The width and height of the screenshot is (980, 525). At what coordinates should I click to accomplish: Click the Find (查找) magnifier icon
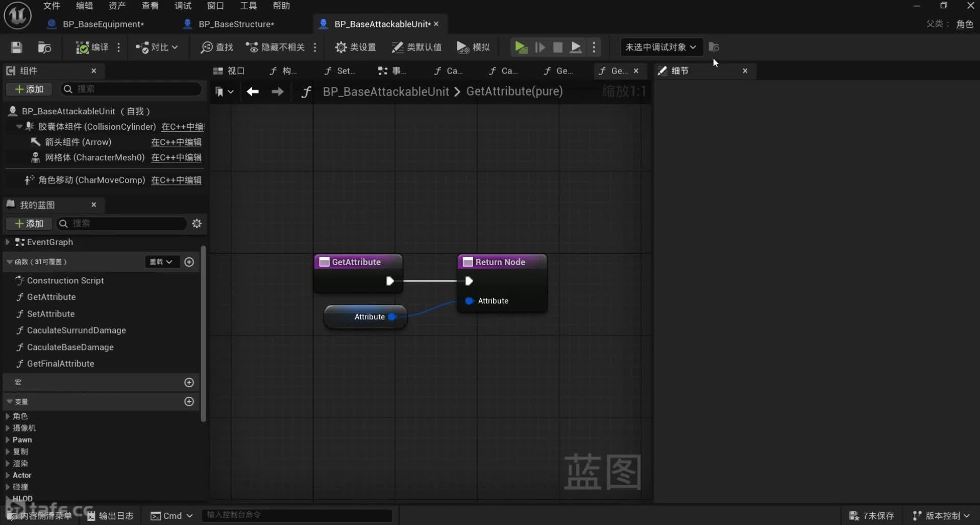[207, 47]
